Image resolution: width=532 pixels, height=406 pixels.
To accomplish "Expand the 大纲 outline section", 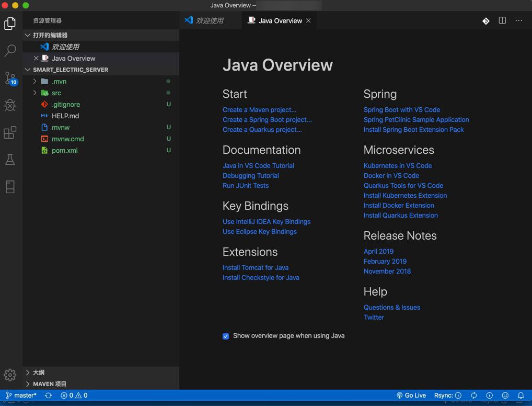I will (101, 373).
